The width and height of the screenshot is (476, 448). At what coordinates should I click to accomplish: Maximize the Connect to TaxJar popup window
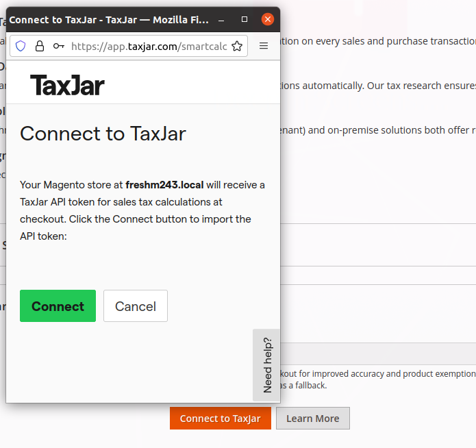click(x=245, y=20)
